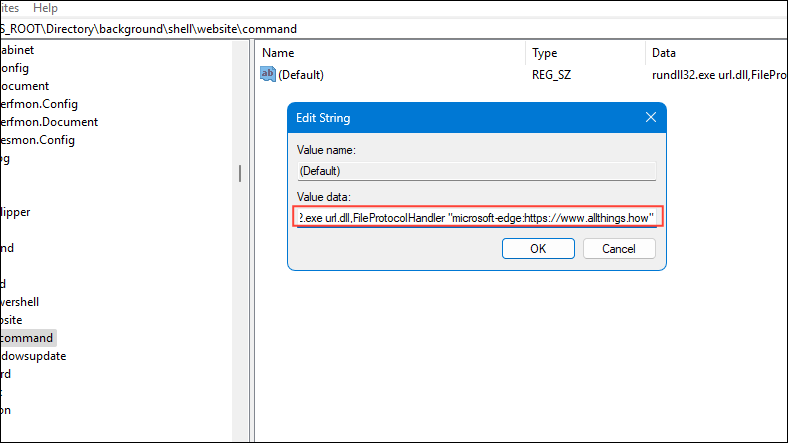Screen dimensions: 788x443
Task: Select the ocument tree key
Action: 25,86
